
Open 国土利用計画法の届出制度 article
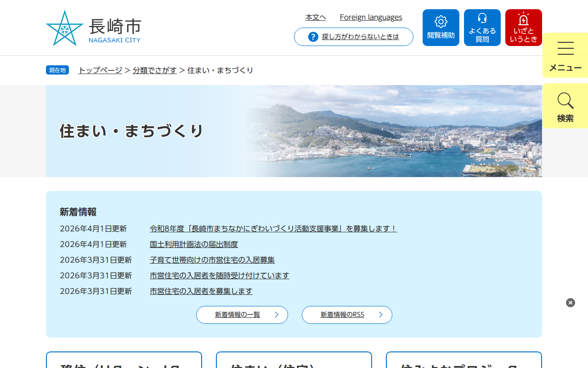click(193, 244)
